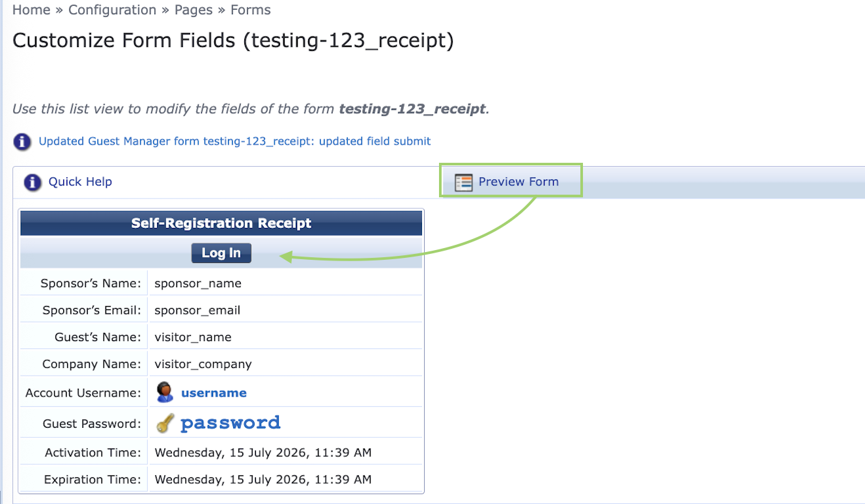Image resolution: width=865 pixels, height=504 pixels.
Task: Select the visitor_company value
Action: [203, 364]
